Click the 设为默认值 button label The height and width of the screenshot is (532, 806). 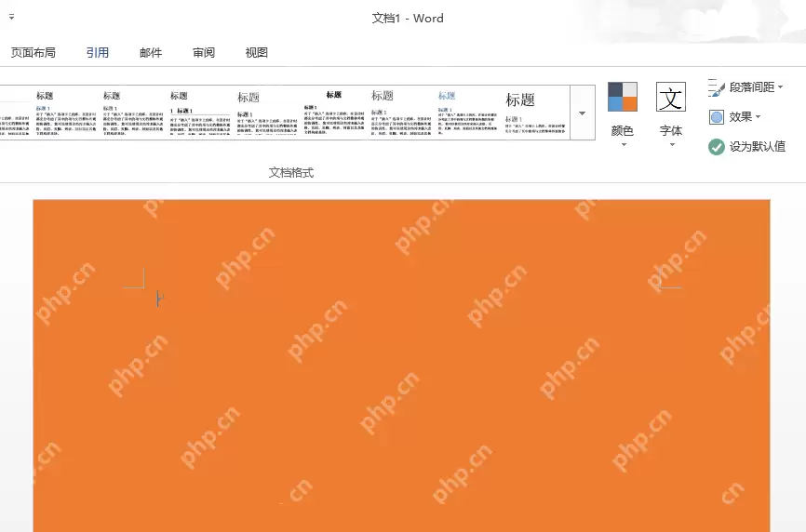click(x=758, y=147)
